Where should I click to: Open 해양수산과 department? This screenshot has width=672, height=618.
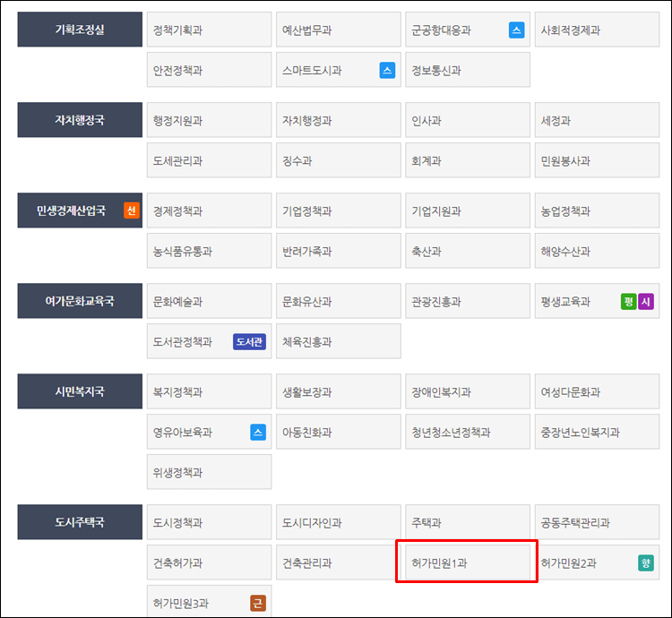tap(597, 251)
